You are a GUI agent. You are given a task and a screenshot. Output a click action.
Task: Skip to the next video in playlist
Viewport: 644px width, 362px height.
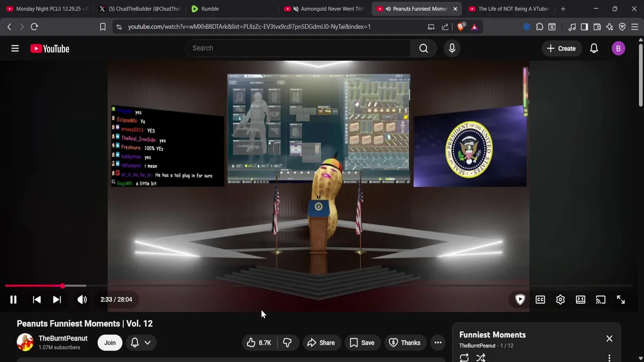(x=57, y=300)
